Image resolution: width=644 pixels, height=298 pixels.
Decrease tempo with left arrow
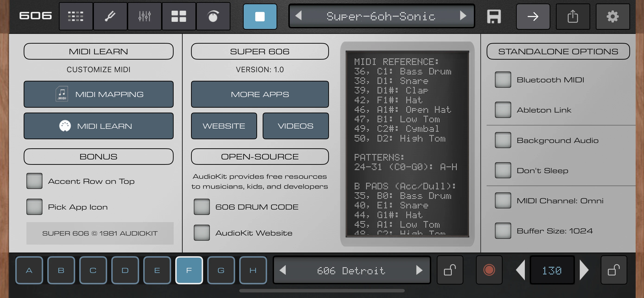coord(520,270)
